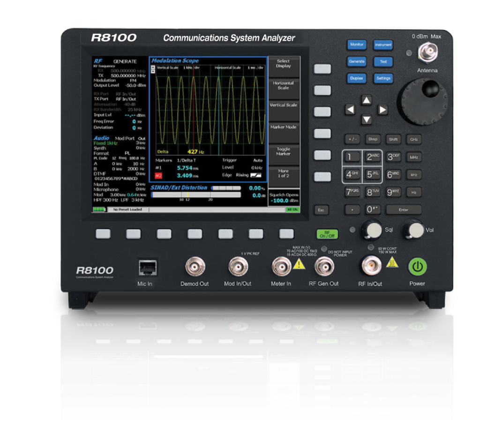The height and width of the screenshot is (448, 480).
Task: Tap the decimal point key
Action: tap(352, 210)
